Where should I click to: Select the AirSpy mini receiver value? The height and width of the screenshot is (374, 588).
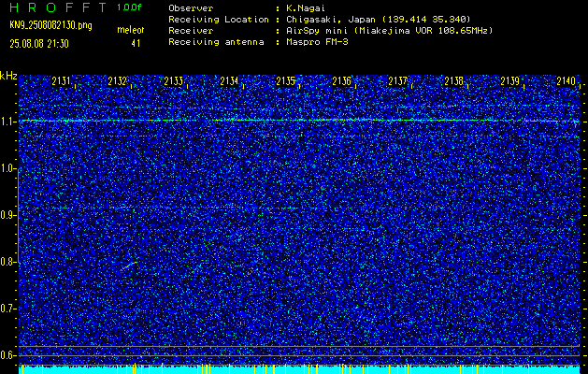point(389,31)
